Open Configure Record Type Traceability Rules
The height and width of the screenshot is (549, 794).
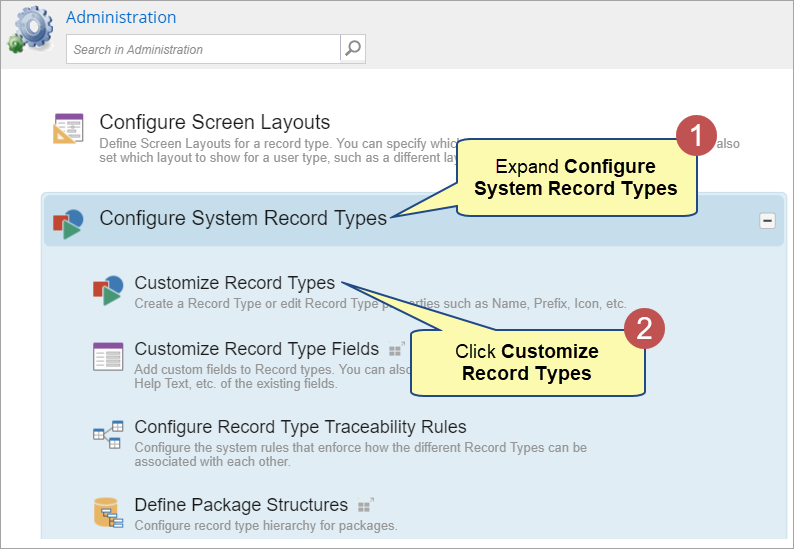pyautogui.click(x=300, y=427)
